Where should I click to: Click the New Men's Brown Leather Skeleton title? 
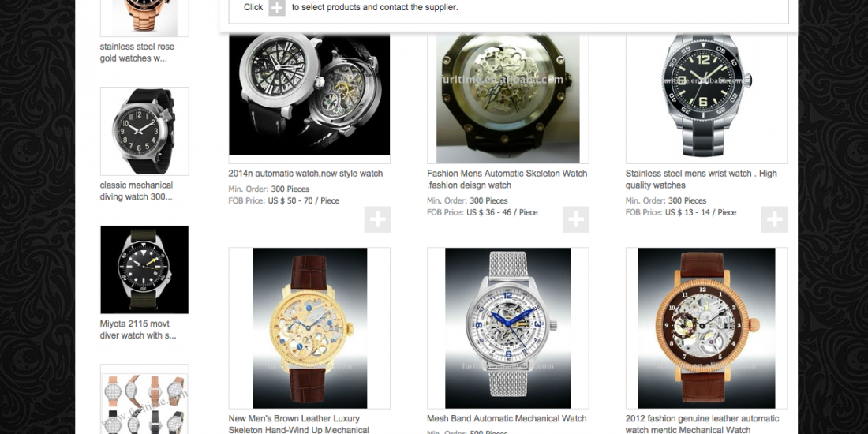pyautogui.click(x=298, y=424)
